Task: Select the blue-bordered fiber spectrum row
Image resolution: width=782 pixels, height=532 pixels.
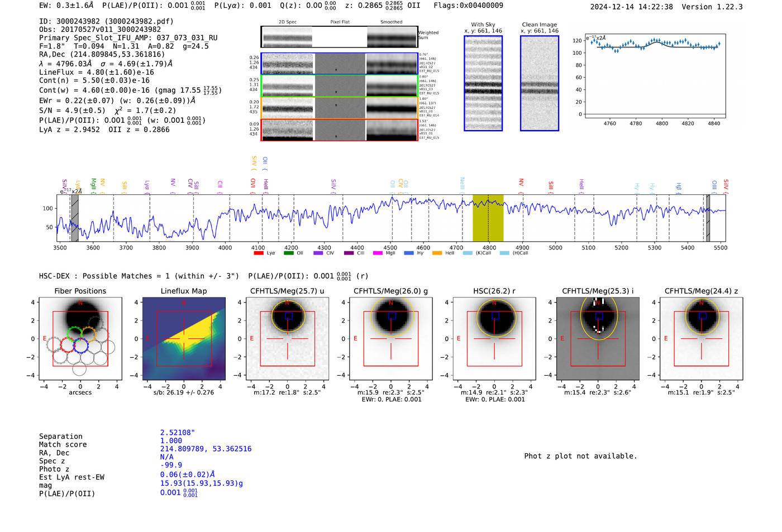Action: click(x=339, y=64)
